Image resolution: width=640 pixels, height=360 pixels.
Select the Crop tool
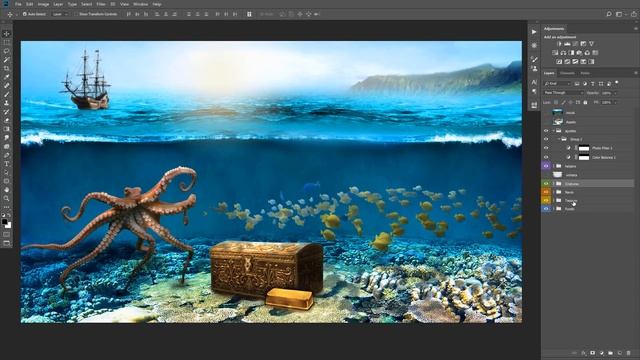pos(7,69)
